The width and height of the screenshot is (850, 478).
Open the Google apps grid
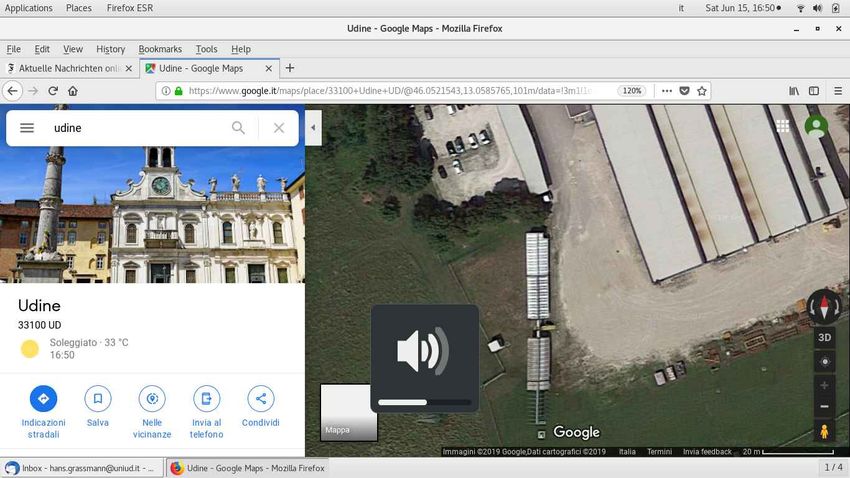click(782, 126)
